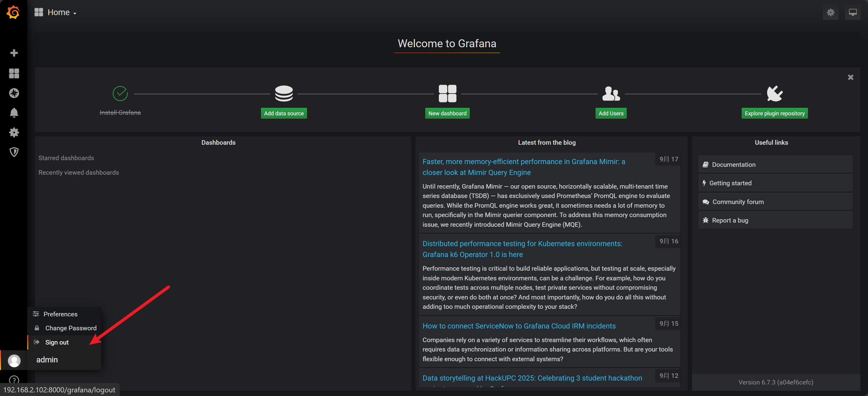868x396 pixels.
Task: Open the Create plus menu icon
Action: click(x=14, y=53)
